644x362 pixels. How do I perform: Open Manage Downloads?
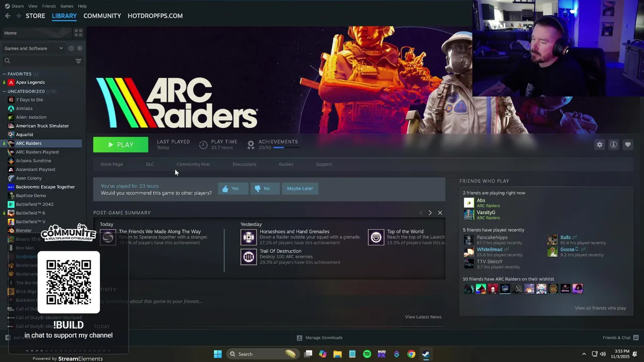point(319,338)
